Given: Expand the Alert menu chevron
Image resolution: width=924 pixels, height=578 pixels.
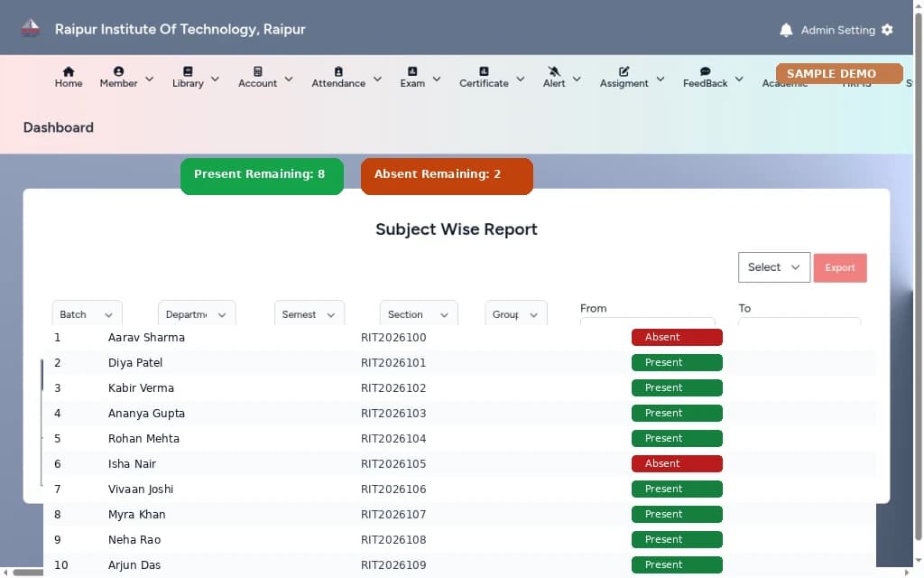Looking at the screenshot, I should pos(577,79).
